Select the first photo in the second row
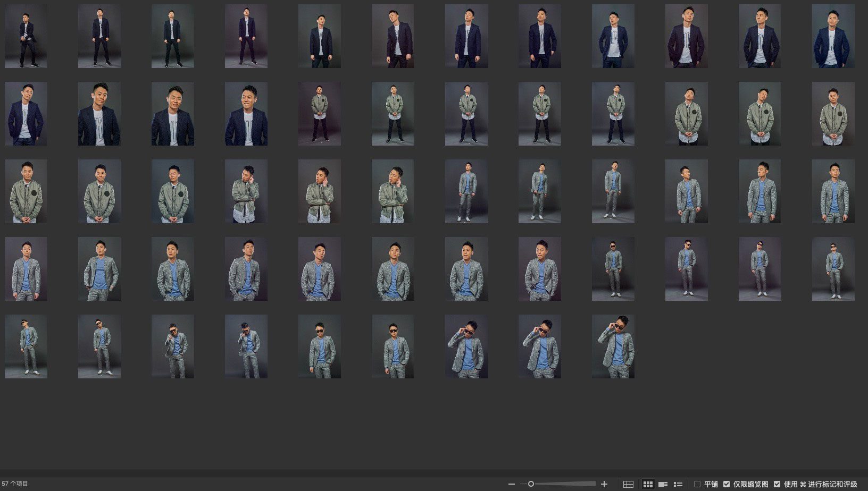 click(x=26, y=114)
